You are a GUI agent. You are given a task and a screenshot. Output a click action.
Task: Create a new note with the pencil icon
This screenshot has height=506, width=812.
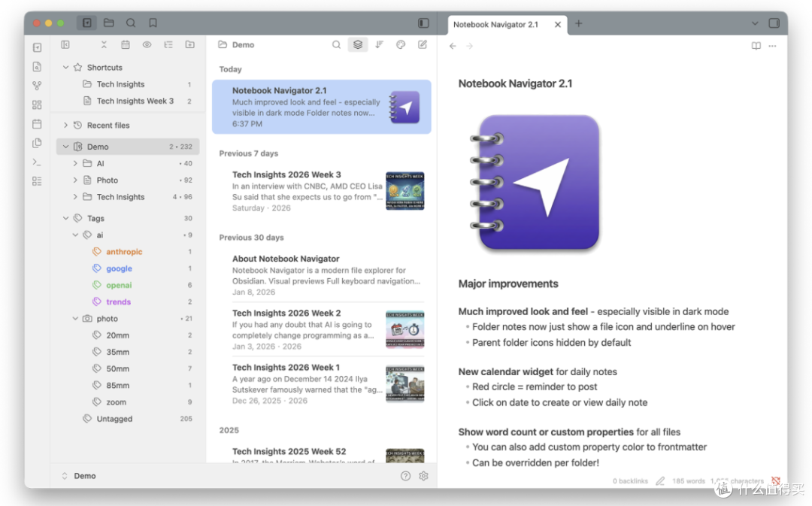pos(423,45)
